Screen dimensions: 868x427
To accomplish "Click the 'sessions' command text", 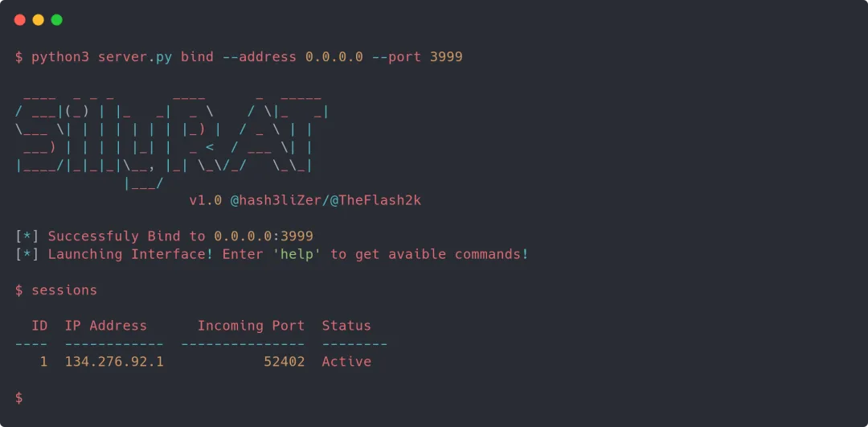I will [64, 290].
